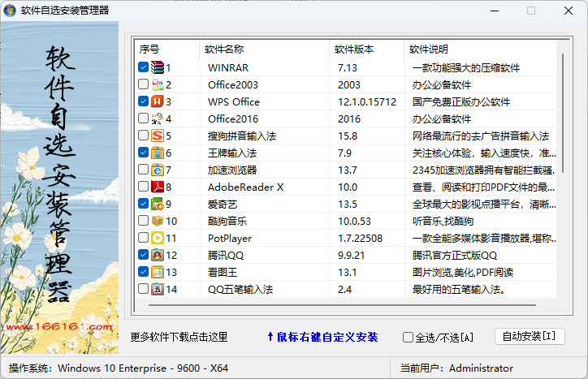Viewport: 588px width, 379px height.
Task: Click description 听音乐,找酷狗
Action: [x=443, y=222]
